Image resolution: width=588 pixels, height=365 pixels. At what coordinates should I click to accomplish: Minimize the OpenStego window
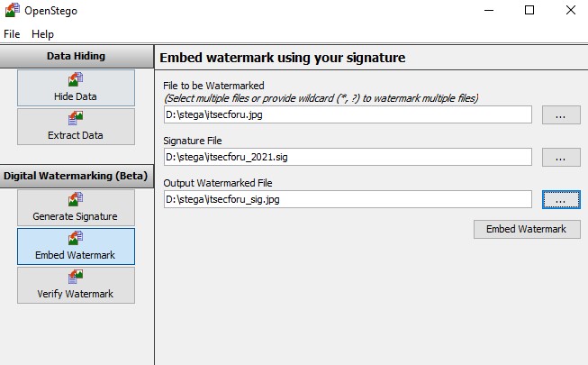488,11
